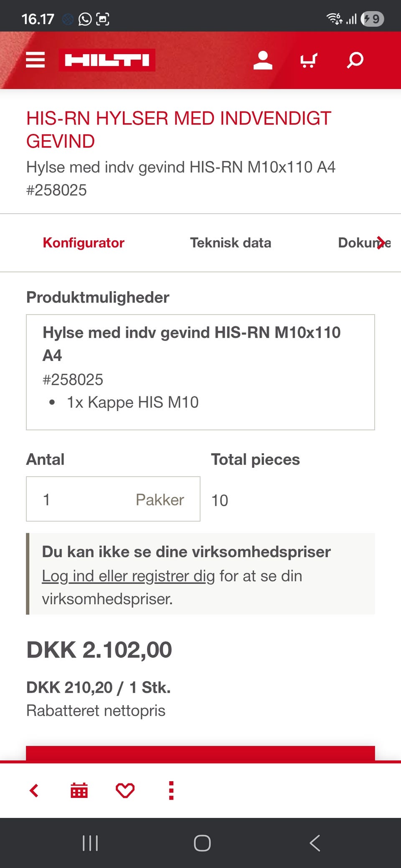Select the HIS-RN M10x110 A4 product option box
This screenshot has height=868, width=401.
click(200, 372)
